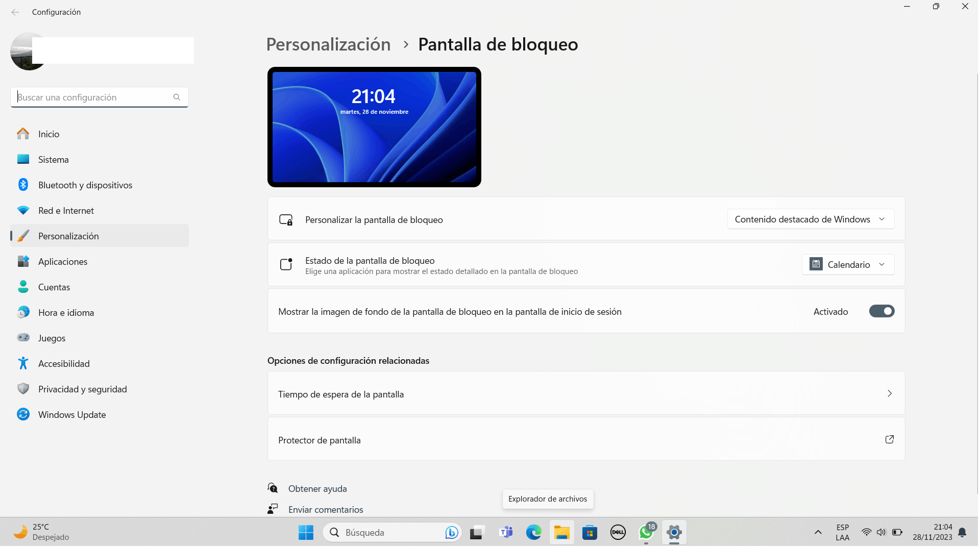The height and width of the screenshot is (548, 980).
Task: Open Red e Internet settings
Action: click(100, 211)
